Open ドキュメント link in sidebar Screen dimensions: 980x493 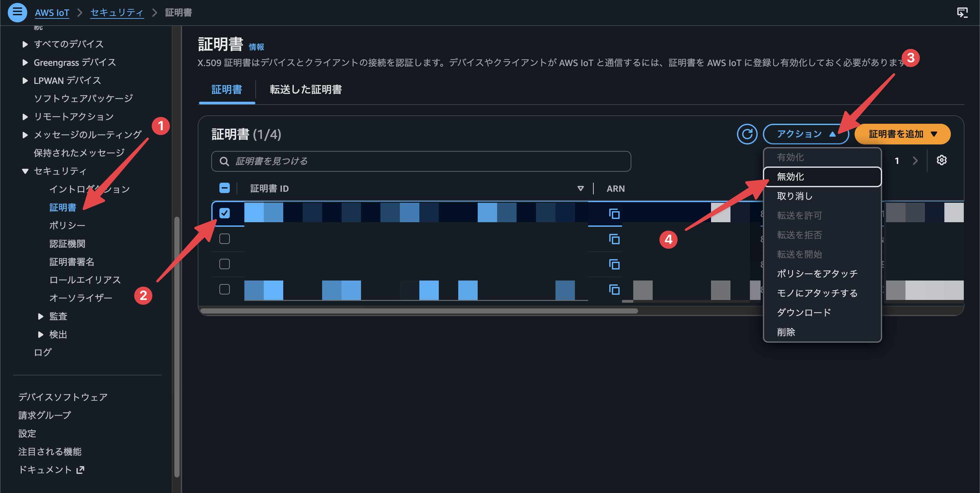click(x=45, y=470)
